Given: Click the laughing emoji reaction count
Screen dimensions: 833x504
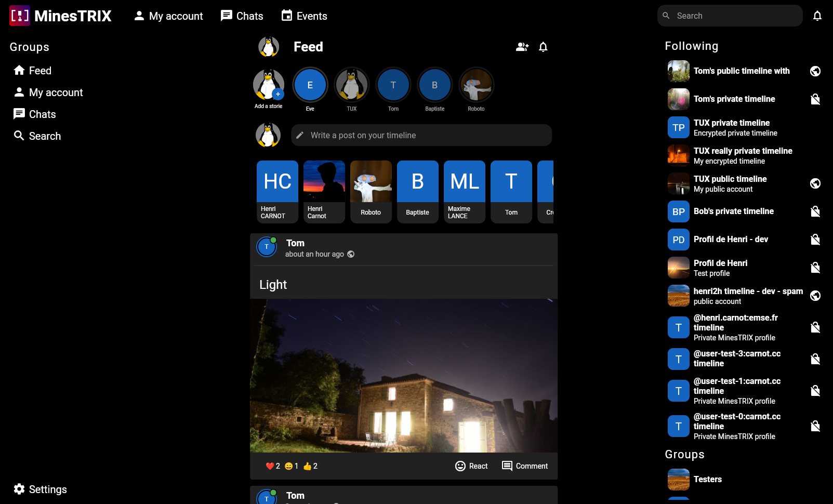Looking at the screenshot, I should 292,466.
